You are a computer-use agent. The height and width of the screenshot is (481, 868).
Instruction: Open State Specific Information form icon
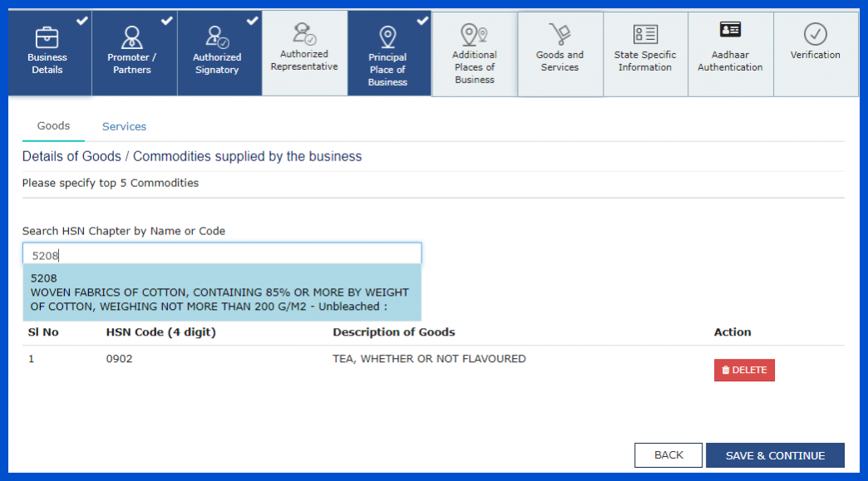[x=645, y=34]
